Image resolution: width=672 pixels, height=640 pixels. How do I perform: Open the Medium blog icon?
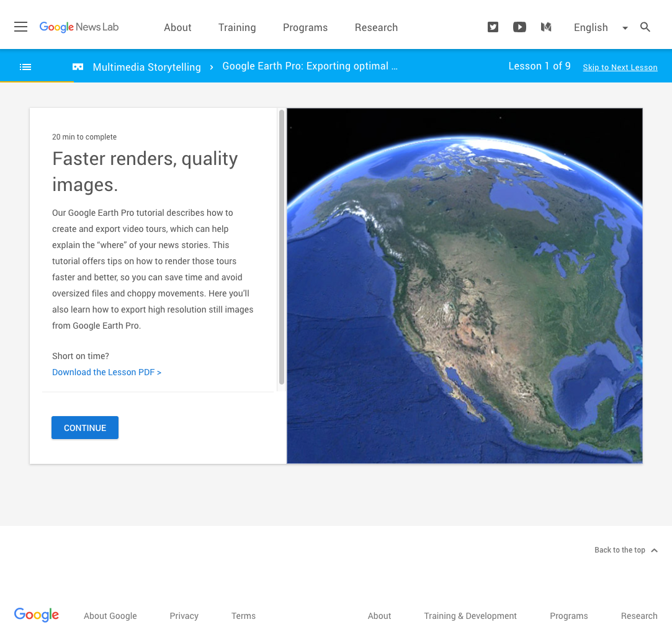click(x=546, y=27)
